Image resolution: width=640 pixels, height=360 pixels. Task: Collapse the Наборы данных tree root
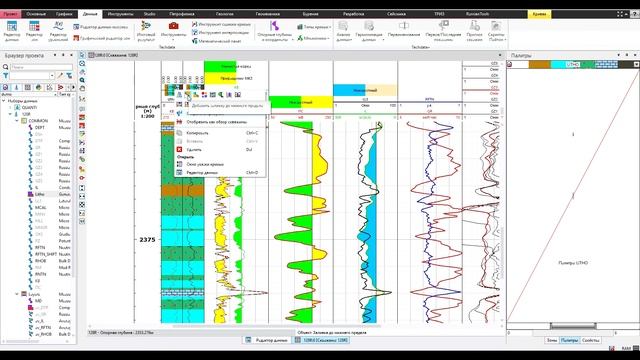tap(4, 101)
